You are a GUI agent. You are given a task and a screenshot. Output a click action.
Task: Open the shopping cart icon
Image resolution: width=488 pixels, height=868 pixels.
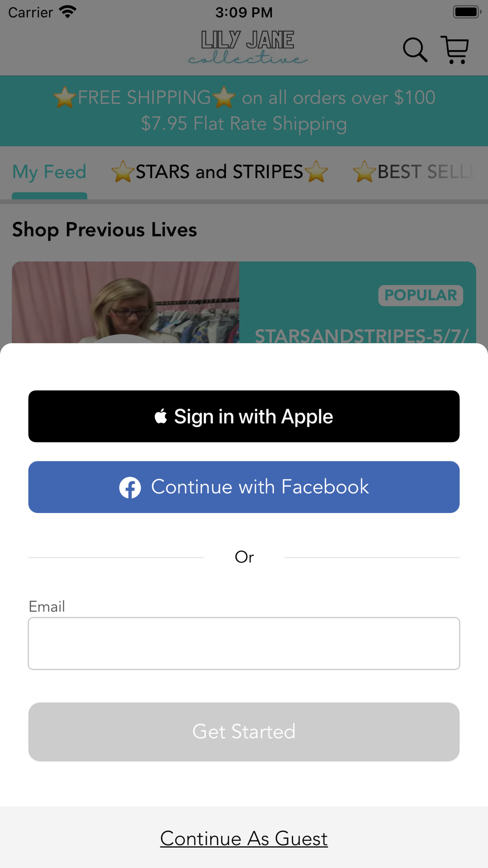pyautogui.click(x=455, y=50)
